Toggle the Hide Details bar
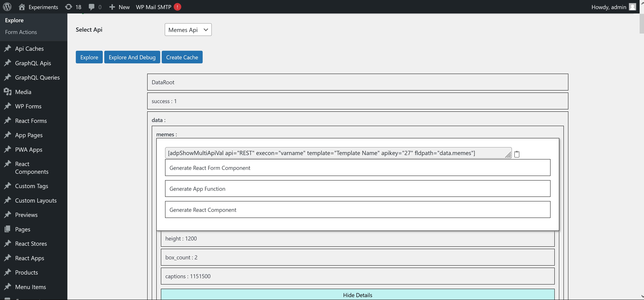This screenshot has height=300, width=644. pos(357,295)
